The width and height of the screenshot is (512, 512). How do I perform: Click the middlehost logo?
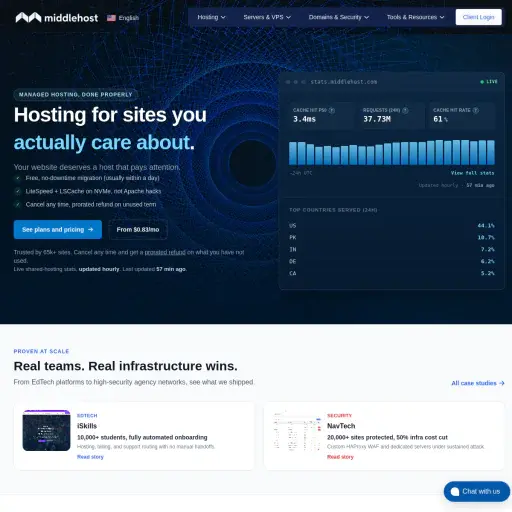point(57,18)
